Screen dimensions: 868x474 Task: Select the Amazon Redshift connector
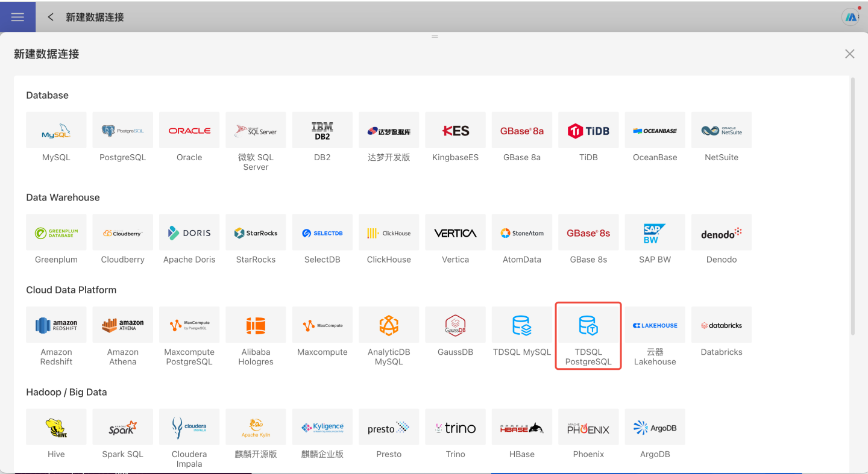point(56,325)
